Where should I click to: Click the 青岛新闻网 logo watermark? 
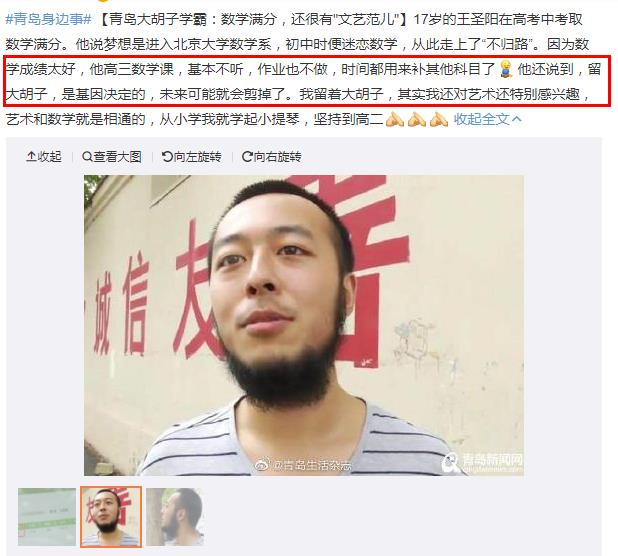(x=482, y=462)
